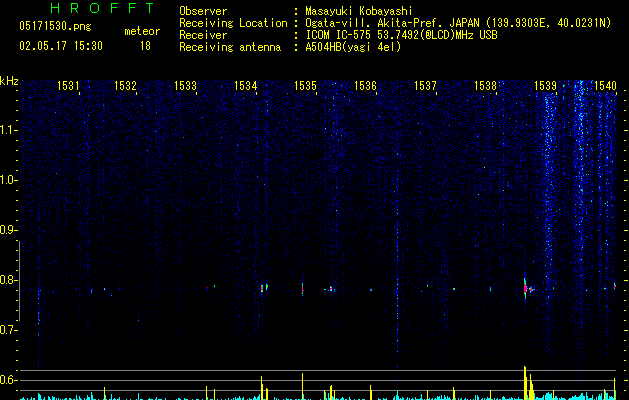The image size is (629, 400).
Task: Click the 0.9 kHz frequency label
Action: (8, 230)
